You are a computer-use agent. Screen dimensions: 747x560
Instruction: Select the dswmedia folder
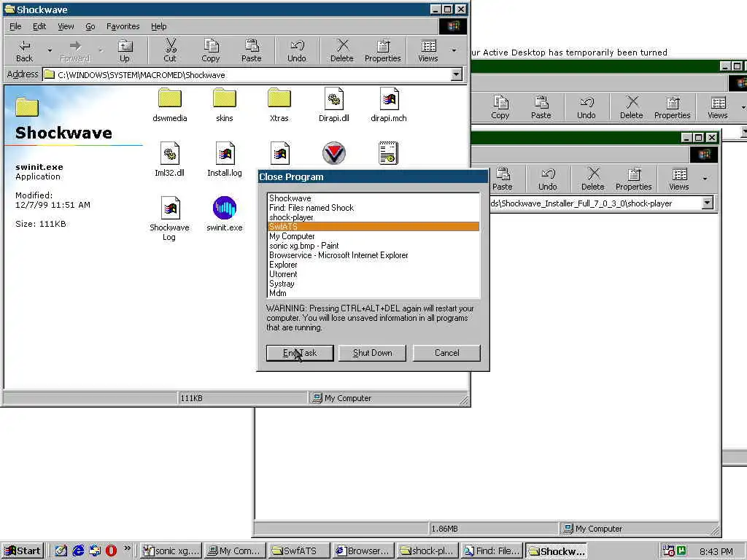169,105
